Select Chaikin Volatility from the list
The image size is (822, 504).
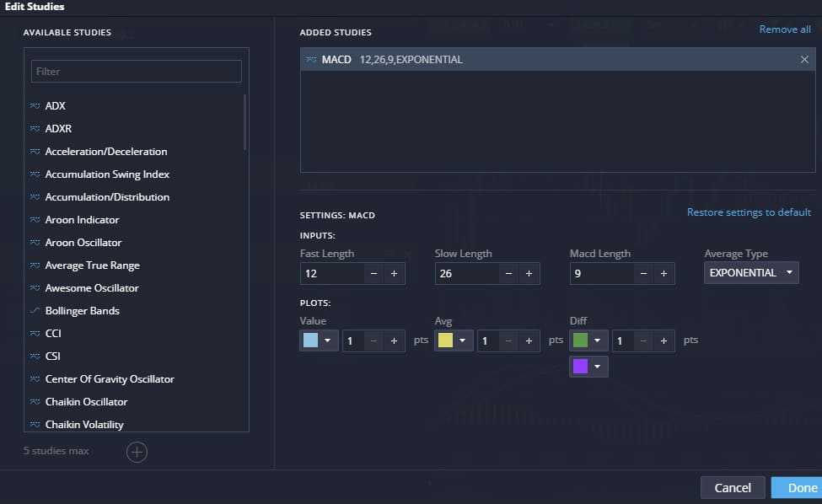coord(84,425)
